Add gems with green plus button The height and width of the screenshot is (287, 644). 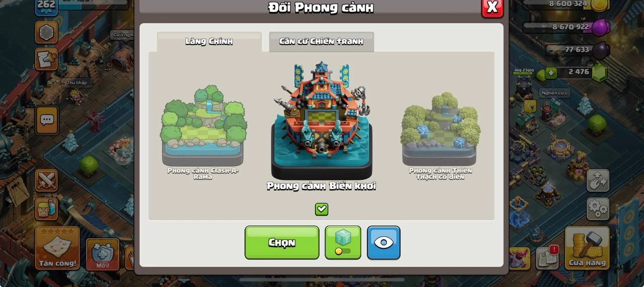click(551, 73)
